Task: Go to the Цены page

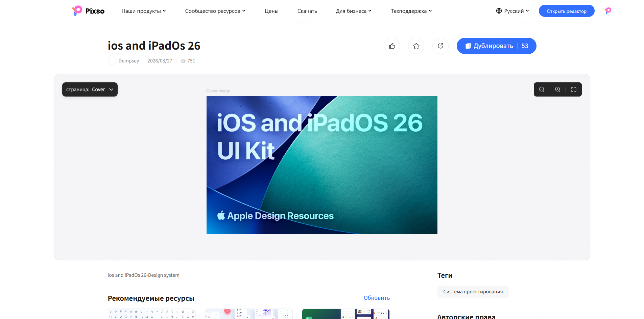Action: pyautogui.click(x=271, y=11)
